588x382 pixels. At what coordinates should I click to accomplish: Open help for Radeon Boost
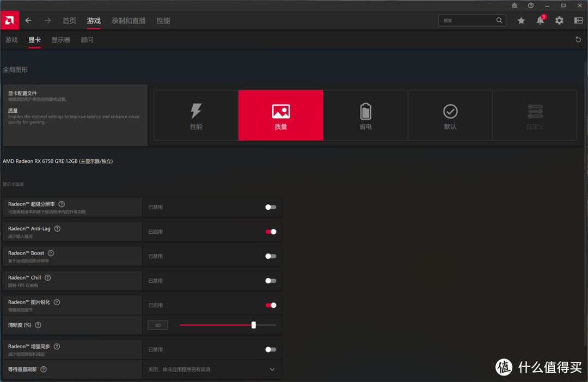51,253
